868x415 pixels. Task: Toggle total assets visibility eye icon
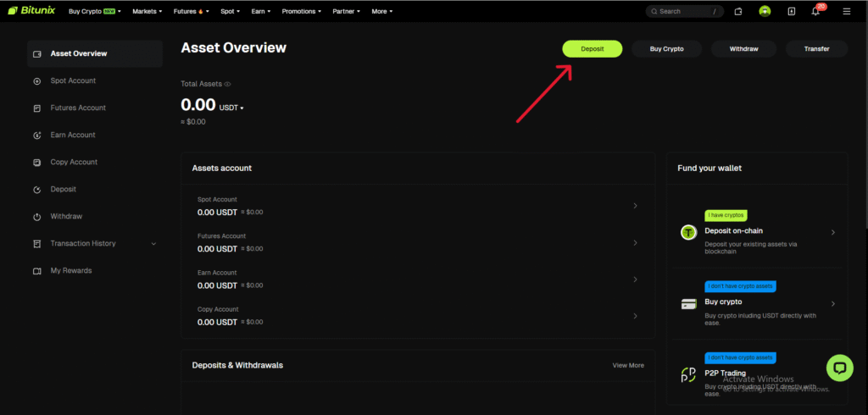click(x=227, y=85)
